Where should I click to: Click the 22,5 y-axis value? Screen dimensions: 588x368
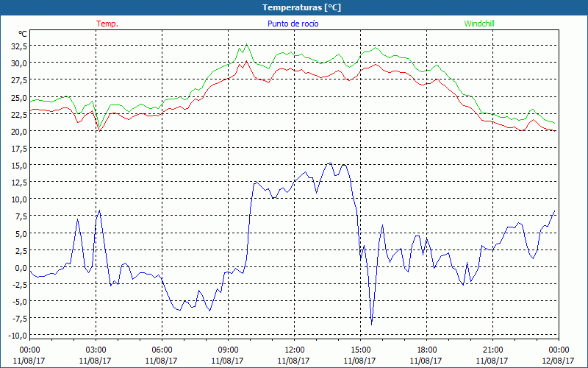(x=19, y=115)
